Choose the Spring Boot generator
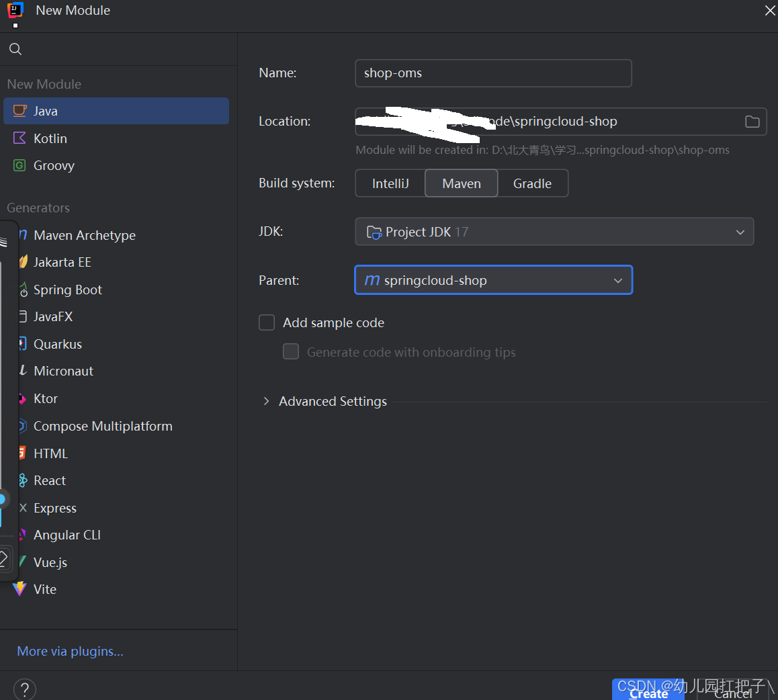This screenshot has width=778, height=700. pyautogui.click(x=67, y=290)
